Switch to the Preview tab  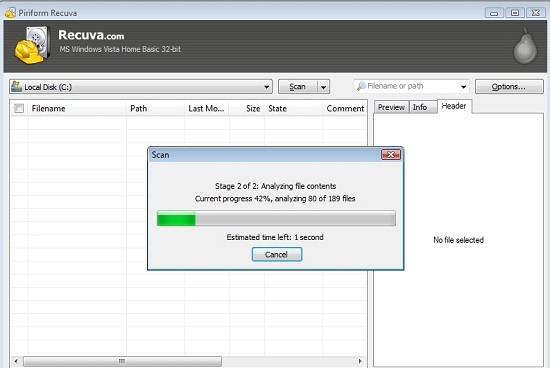click(x=391, y=107)
